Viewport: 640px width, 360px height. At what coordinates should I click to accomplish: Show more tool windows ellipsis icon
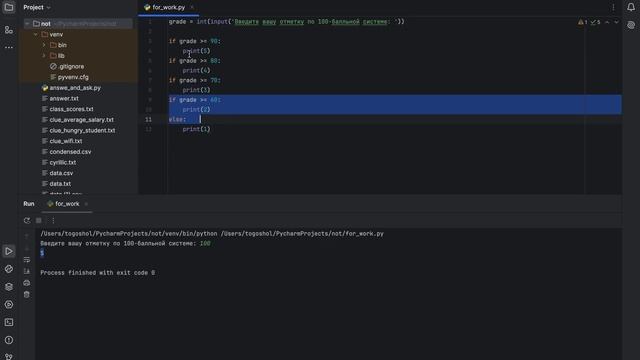pyautogui.click(x=9, y=47)
